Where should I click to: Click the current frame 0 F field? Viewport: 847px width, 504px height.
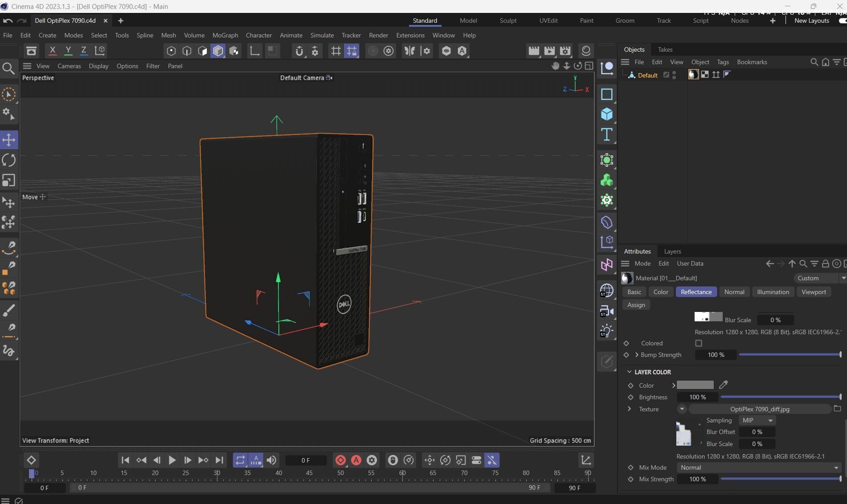click(x=306, y=460)
